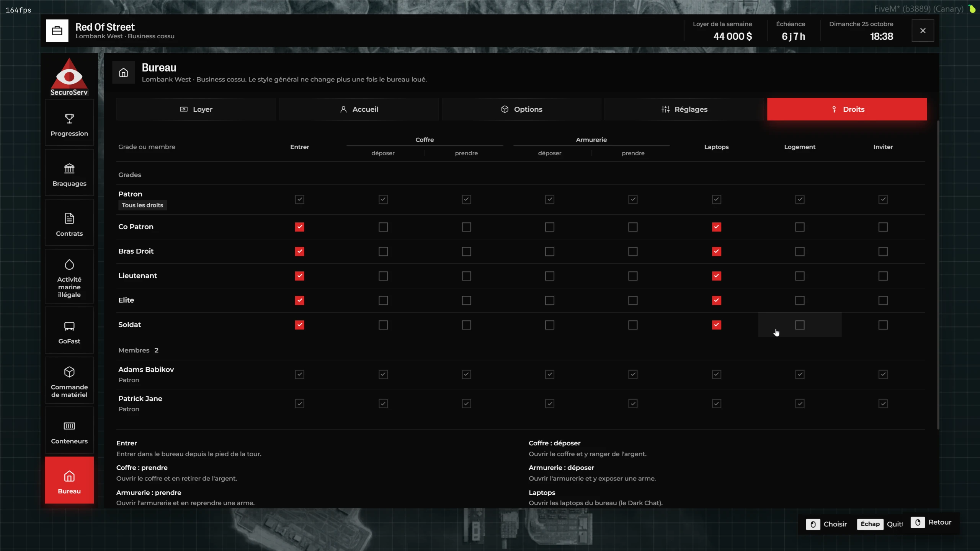Click the Logement column header

(800, 147)
